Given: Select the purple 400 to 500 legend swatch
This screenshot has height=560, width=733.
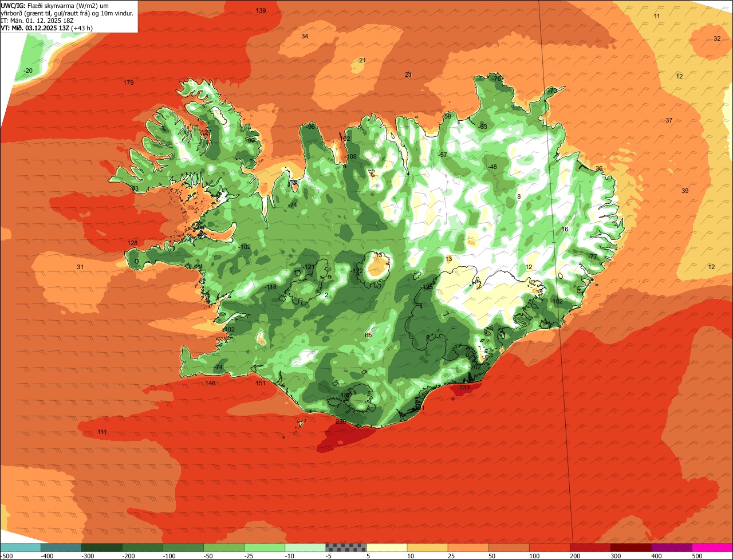Looking at the screenshot, I should click(671, 547).
